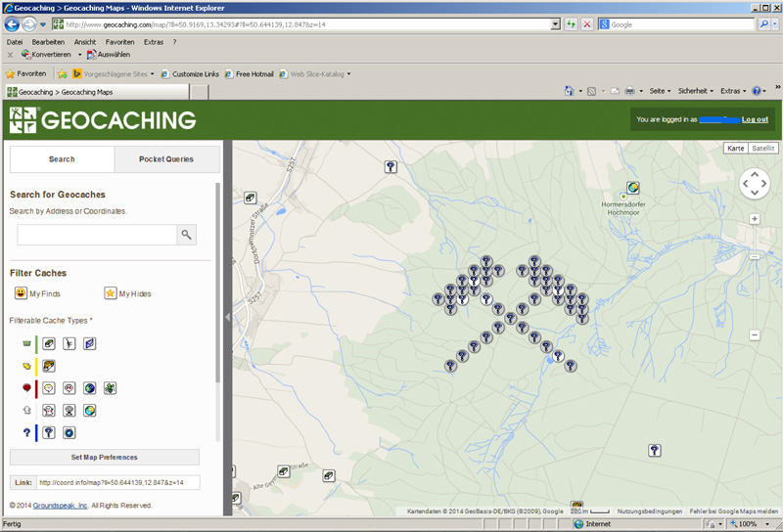Screen dimensions: 783x532
Task: Zoom out with the map minus button
Action: (755, 334)
